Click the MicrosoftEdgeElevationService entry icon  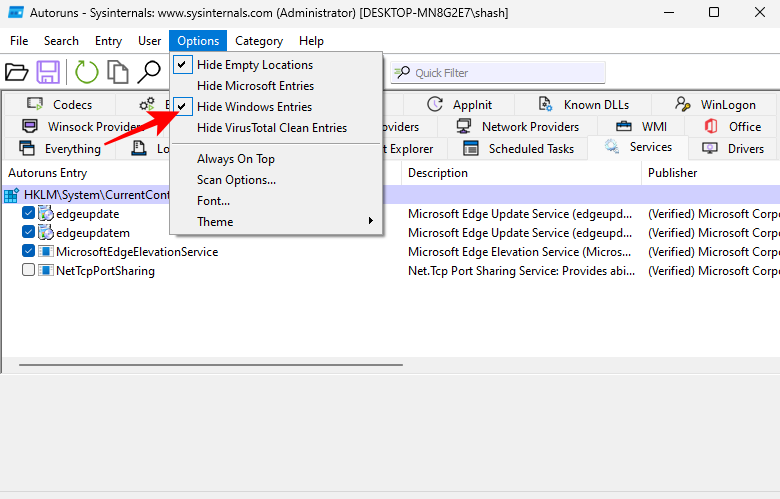46,252
